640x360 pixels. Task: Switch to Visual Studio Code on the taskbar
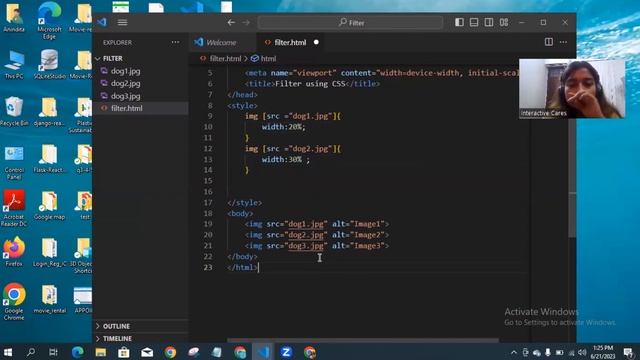[x=263, y=352]
